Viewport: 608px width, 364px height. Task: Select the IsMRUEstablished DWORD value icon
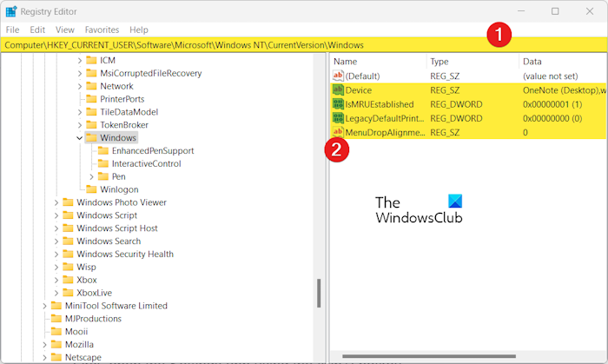(338, 104)
